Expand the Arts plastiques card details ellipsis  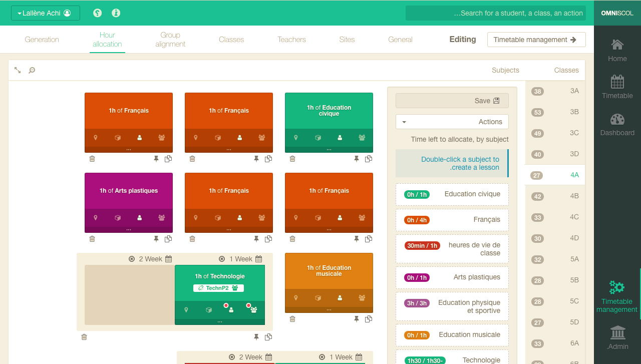coord(129,229)
